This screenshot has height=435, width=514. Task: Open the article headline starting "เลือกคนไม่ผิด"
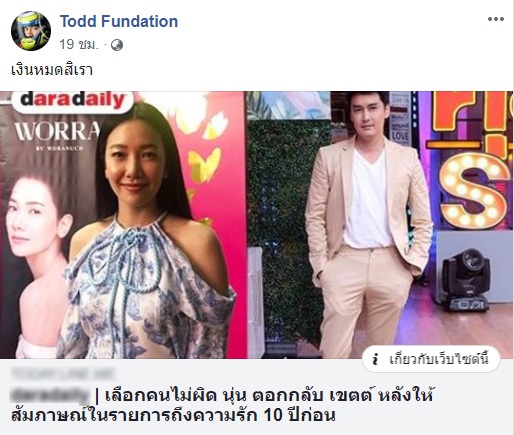tap(223, 406)
